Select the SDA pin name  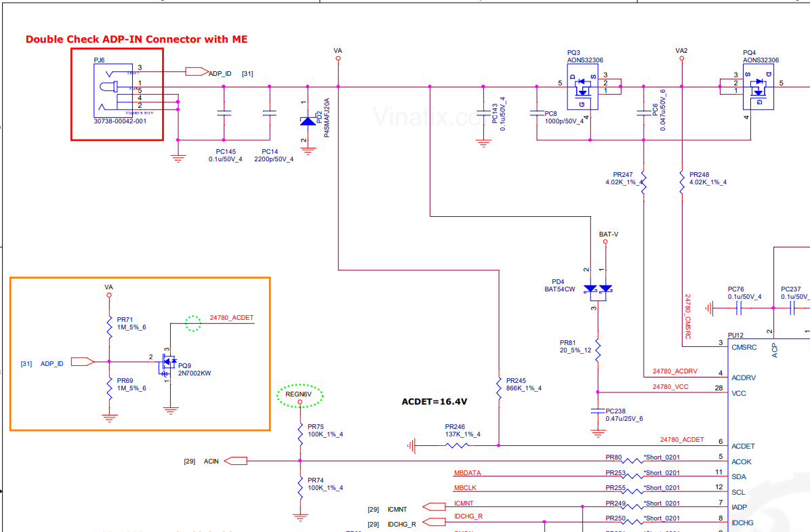pos(739,476)
